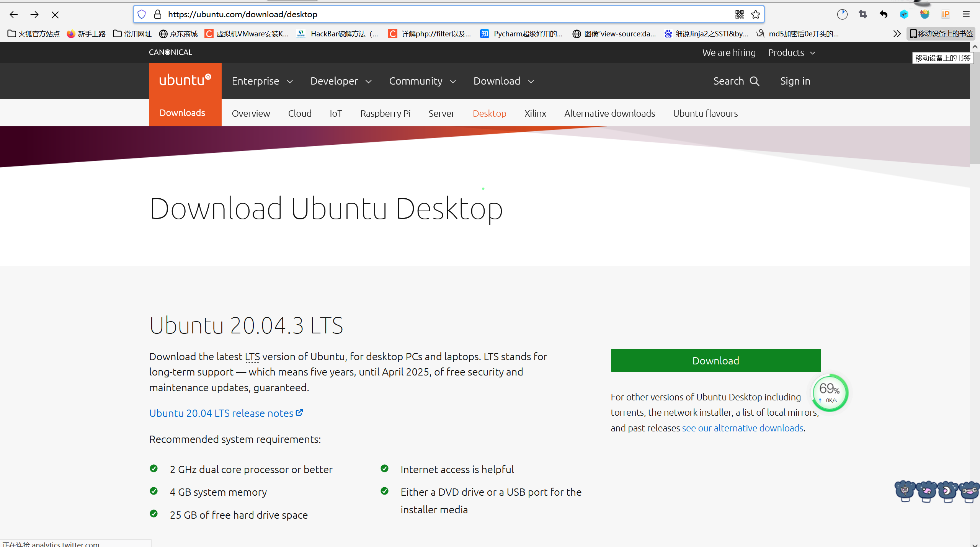
Task: Expand the Community menu
Action: click(x=421, y=81)
